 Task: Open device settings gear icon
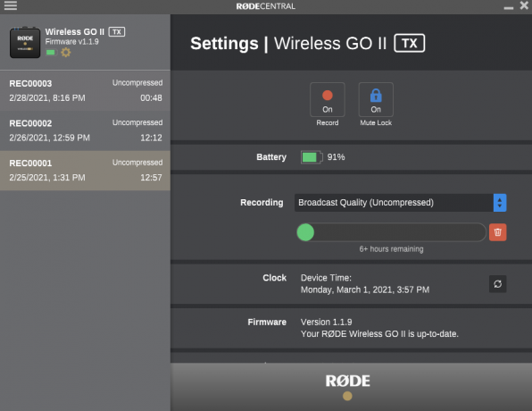[66, 53]
